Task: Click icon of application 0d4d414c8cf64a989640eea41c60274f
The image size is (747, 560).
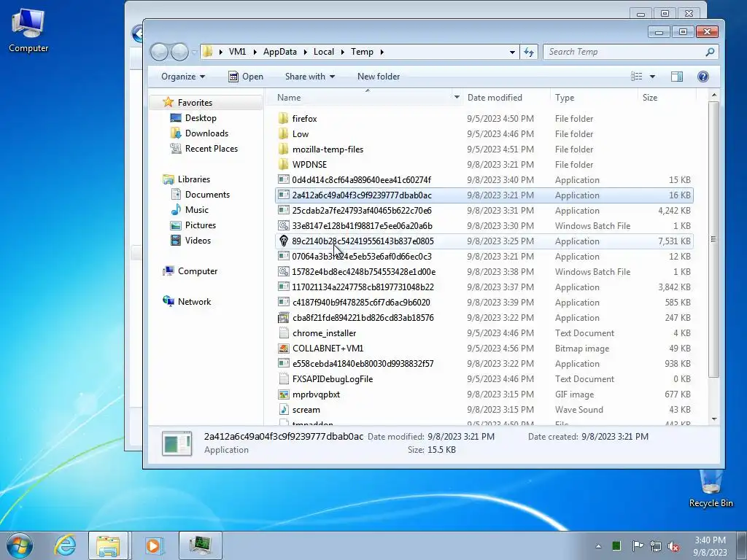Action: [x=284, y=179]
